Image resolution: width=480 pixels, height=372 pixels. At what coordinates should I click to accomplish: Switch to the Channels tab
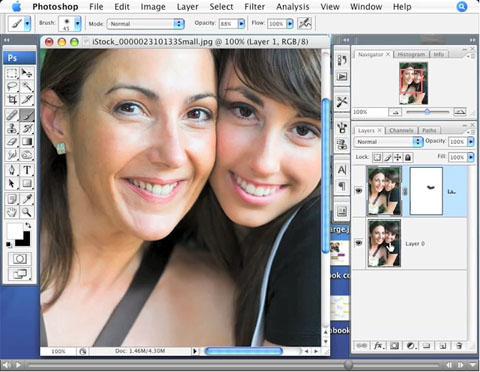tap(401, 130)
